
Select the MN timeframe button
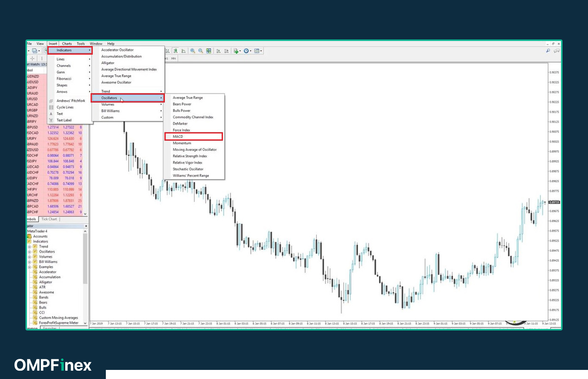[x=173, y=58]
